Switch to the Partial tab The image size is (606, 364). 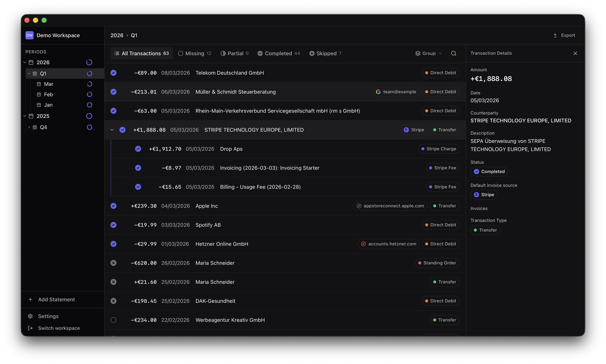tap(235, 53)
